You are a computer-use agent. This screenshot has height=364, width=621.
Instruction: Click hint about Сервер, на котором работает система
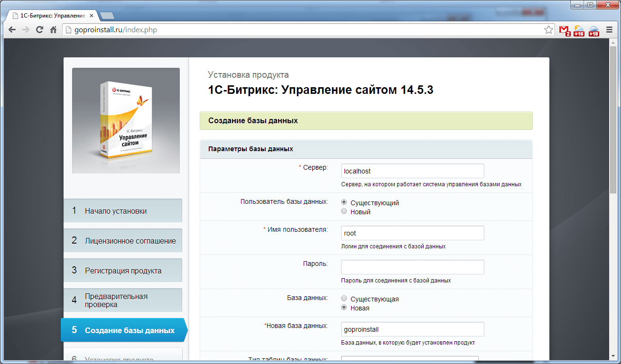(431, 184)
